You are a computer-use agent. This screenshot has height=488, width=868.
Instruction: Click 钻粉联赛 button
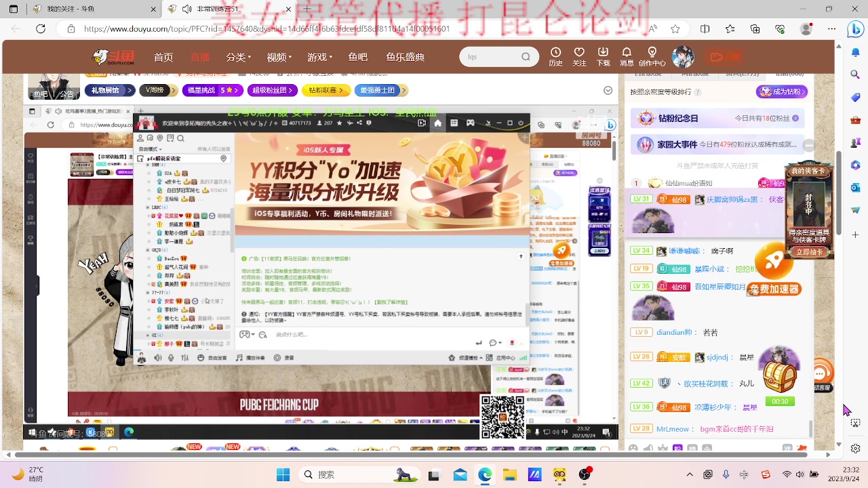(325, 90)
